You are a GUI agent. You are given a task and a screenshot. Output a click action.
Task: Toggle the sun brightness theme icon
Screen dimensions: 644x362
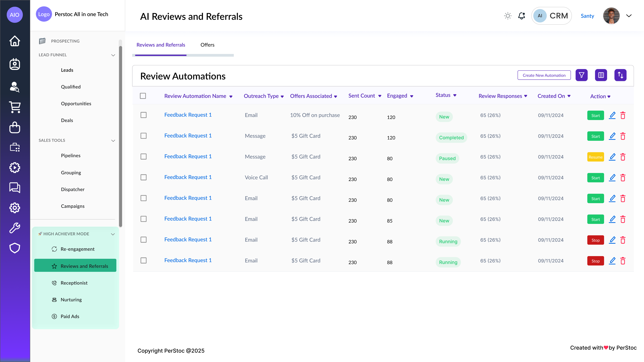[x=508, y=16]
